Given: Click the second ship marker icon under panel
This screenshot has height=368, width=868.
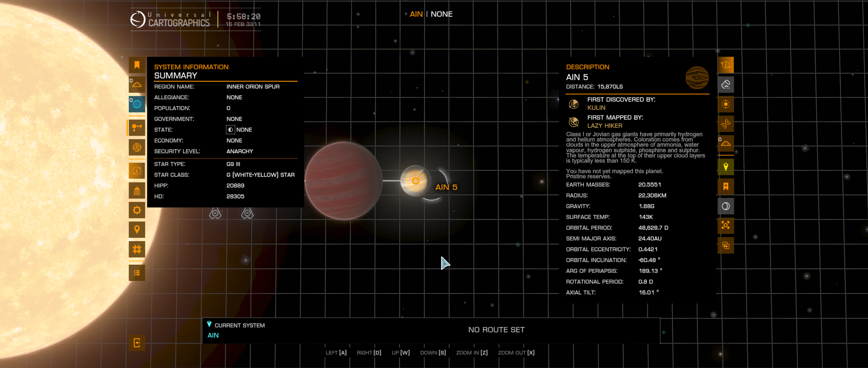Looking at the screenshot, I should click(247, 213).
